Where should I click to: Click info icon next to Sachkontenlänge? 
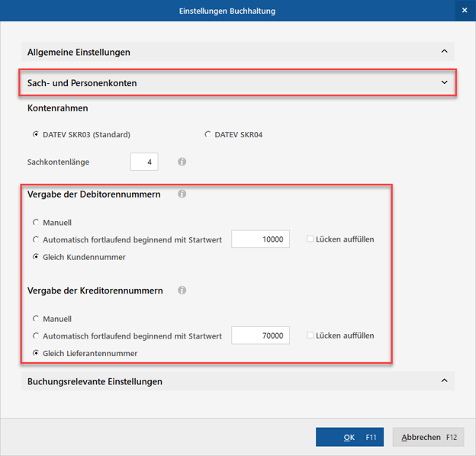coord(182,162)
